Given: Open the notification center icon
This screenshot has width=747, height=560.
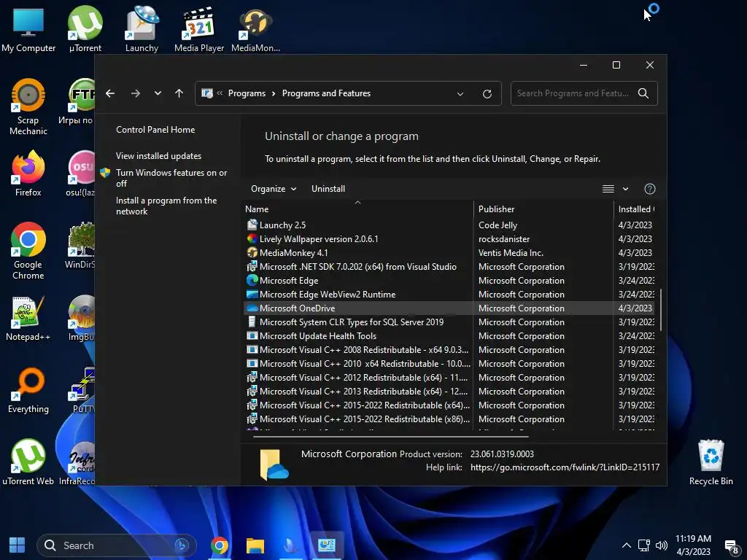Looking at the screenshot, I should click(731, 545).
